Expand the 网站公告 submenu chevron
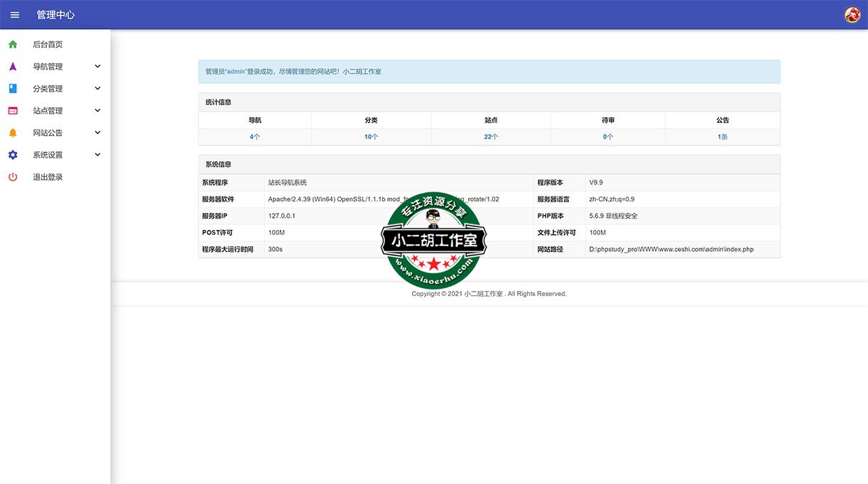 97,133
